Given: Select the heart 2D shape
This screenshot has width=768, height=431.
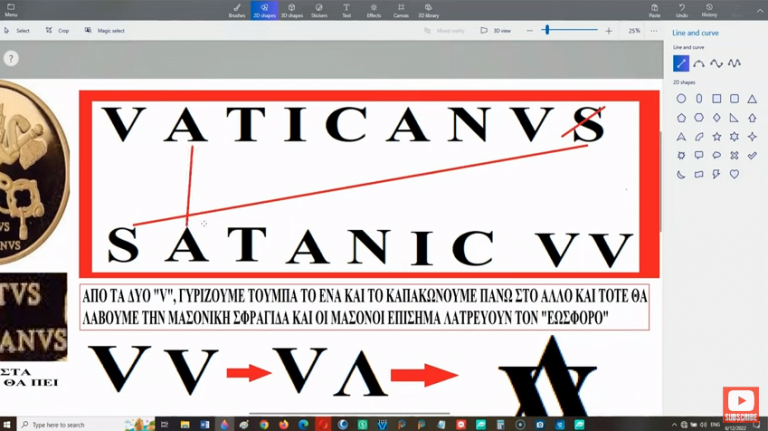Looking at the screenshot, I should coord(734,174).
